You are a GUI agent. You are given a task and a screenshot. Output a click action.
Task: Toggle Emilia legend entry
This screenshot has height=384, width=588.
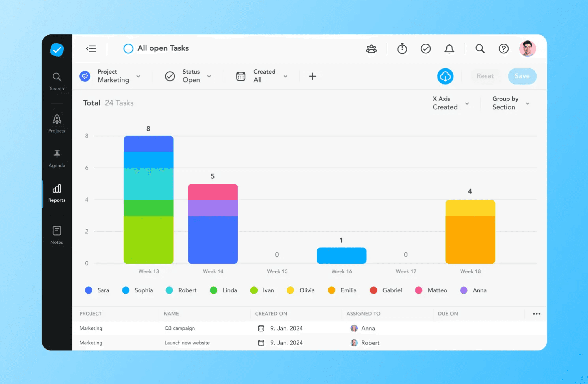pyautogui.click(x=342, y=290)
